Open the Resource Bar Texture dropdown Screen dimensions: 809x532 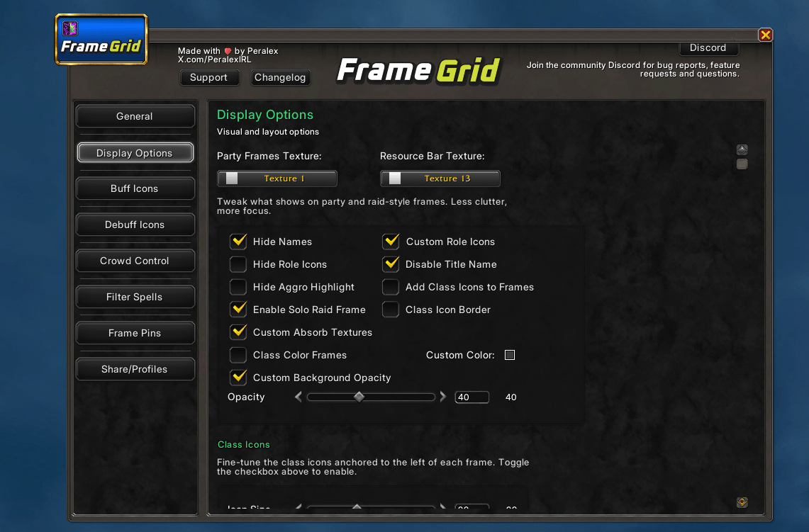tap(440, 179)
